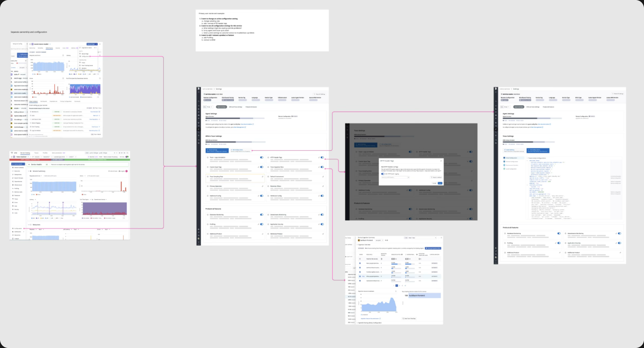Screen dimensions: 644x348
Task: Click 'Separate ownership and configuration' label text
Action: click(x=29, y=32)
